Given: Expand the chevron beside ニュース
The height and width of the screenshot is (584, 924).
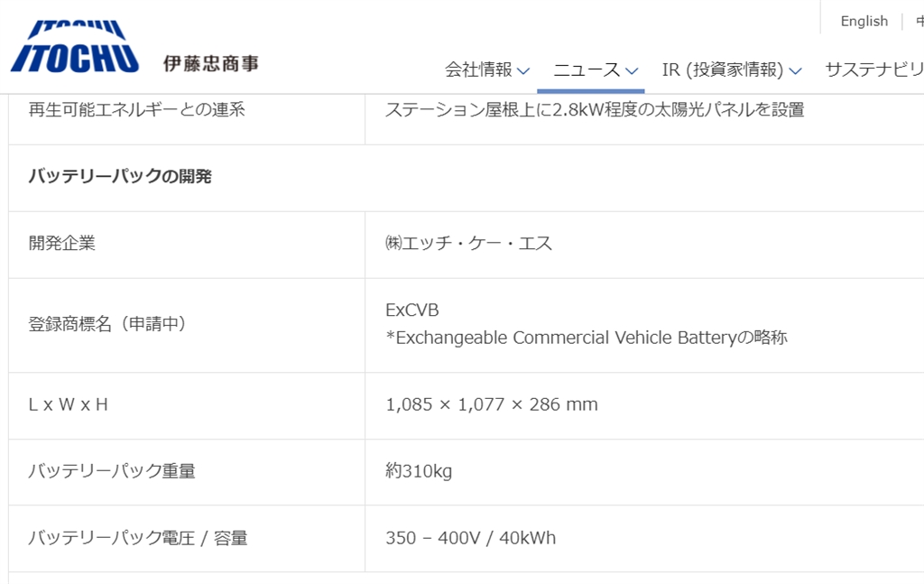Looking at the screenshot, I should (632, 70).
